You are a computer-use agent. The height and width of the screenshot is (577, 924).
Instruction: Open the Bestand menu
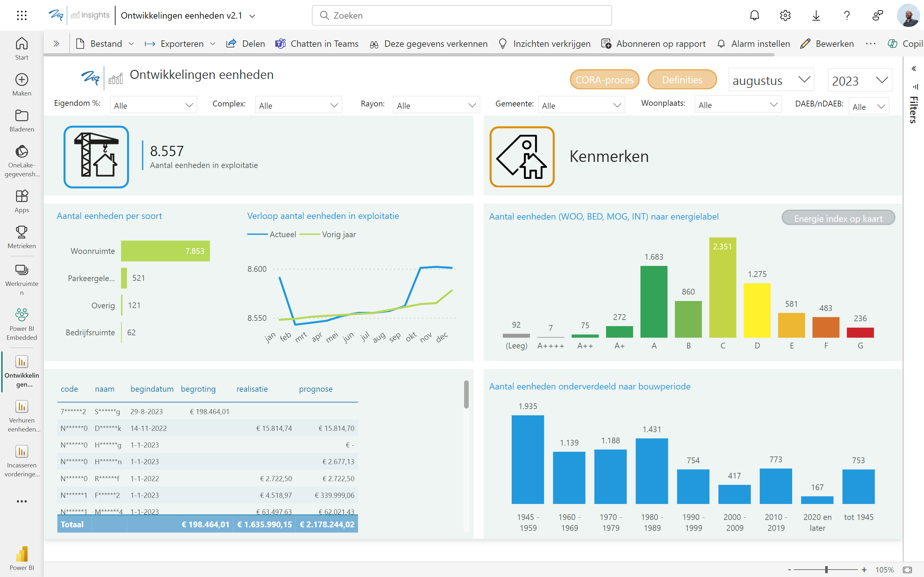pos(105,44)
